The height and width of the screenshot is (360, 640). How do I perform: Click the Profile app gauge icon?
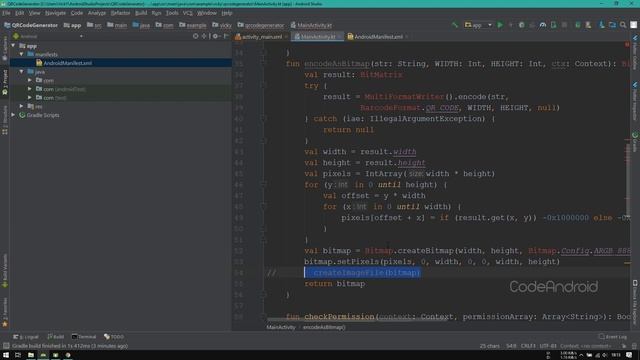click(x=542, y=25)
